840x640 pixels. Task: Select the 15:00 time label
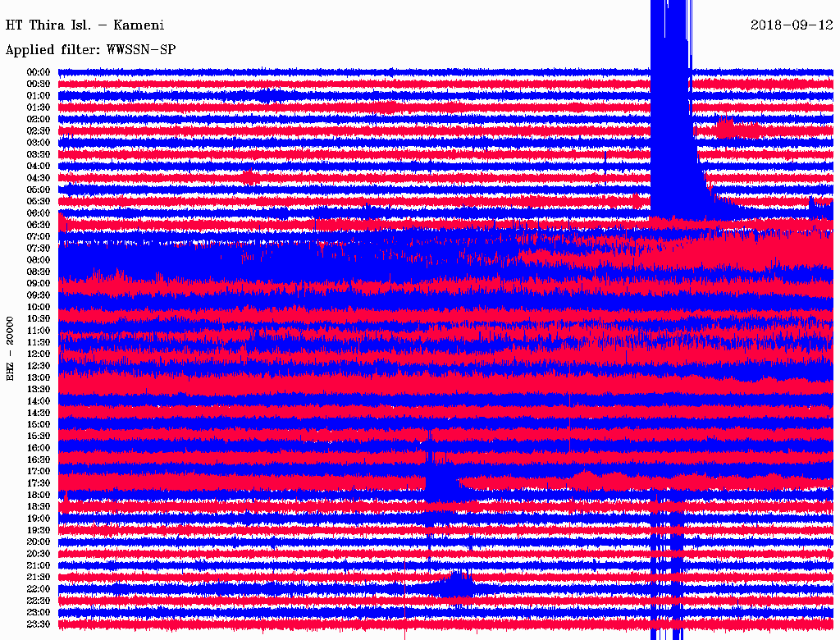39,424
